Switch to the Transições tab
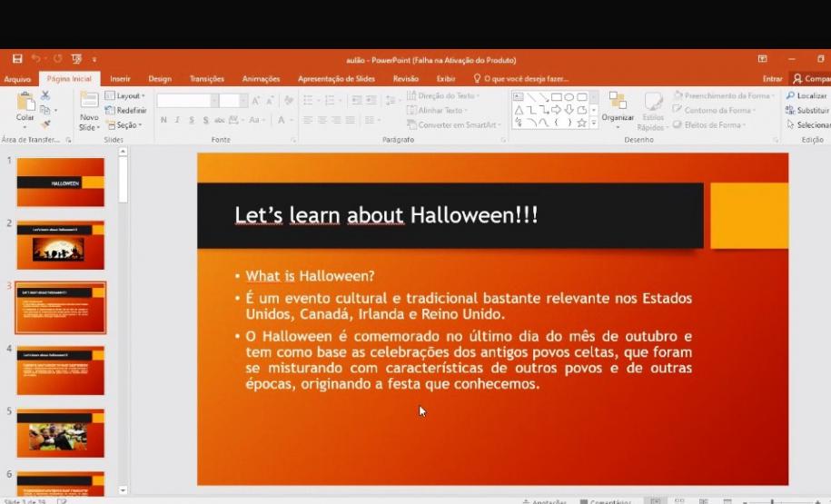The image size is (831, 504). pyautogui.click(x=207, y=79)
